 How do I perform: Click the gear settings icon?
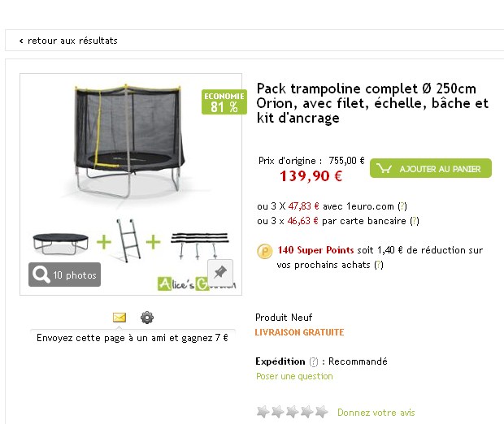coord(146,318)
